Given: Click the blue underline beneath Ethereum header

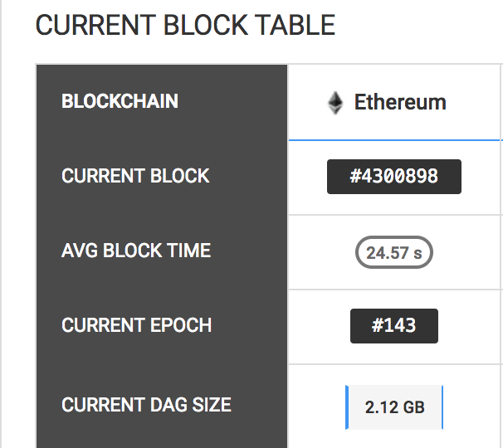Looking at the screenshot, I should pyautogui.click(x=395, y=140).
